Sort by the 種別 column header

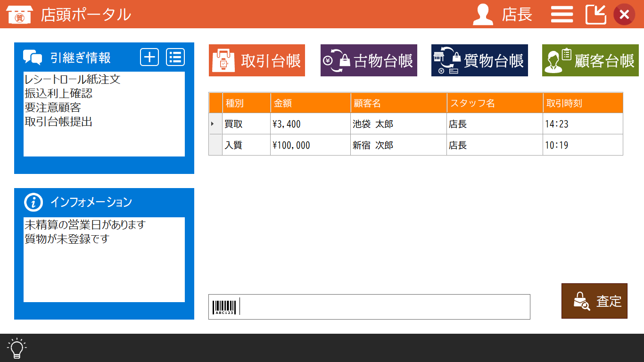point(247,103)
